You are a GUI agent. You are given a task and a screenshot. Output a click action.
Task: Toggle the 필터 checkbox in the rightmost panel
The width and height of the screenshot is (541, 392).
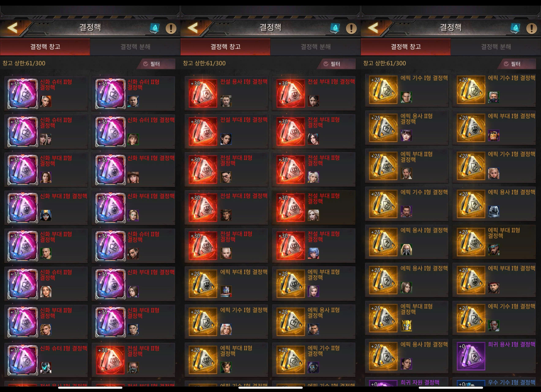tap(506, 64)
